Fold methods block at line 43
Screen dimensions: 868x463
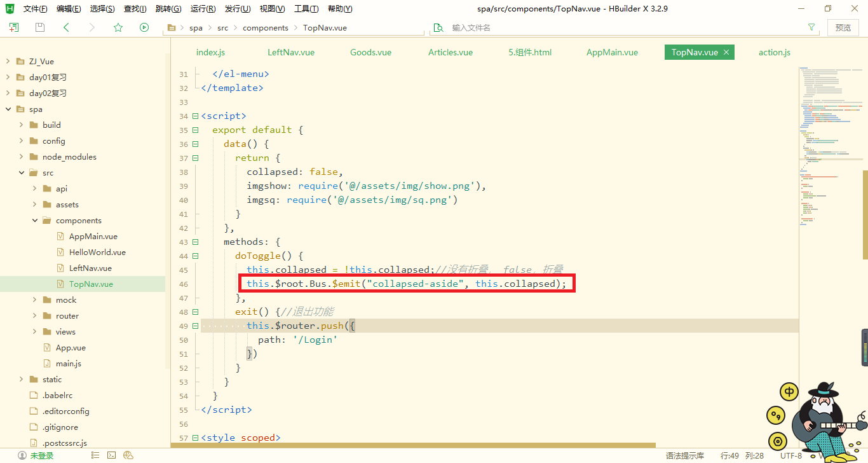pyautogui.click(x=195, y=242)
